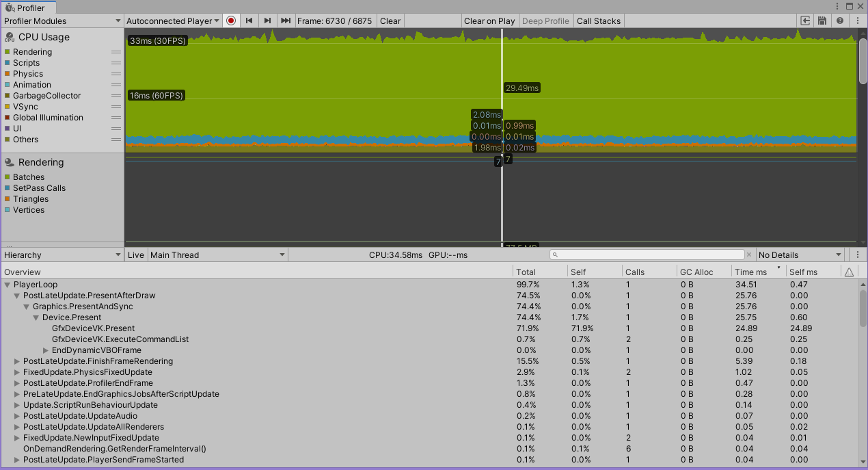
Task: Open the Main Thread selector
Action: pos(216,254)
